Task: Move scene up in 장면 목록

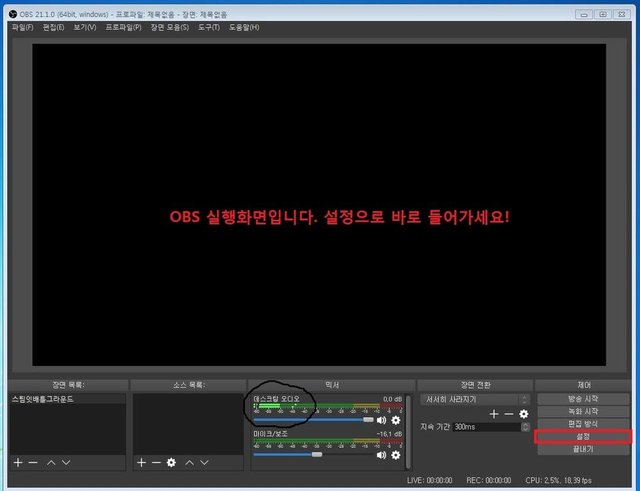Action: pyautogui.click(x=51, y=462)
